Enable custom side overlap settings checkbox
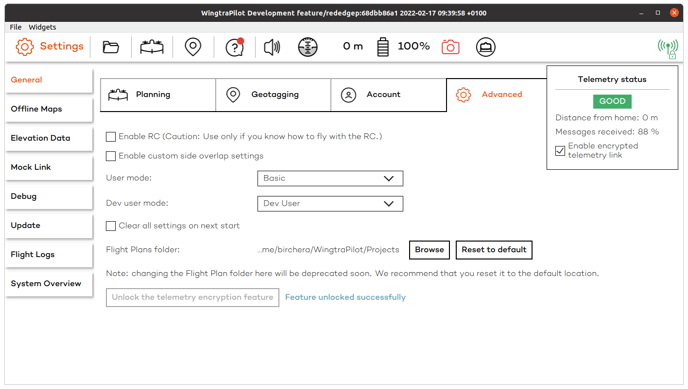Viewport: 688px width, 389px height. 111,156
